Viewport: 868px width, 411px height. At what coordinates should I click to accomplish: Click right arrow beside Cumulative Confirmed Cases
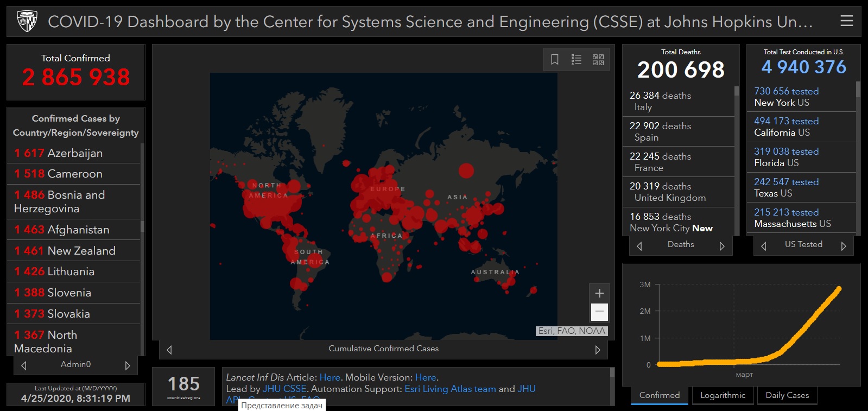(598, 350)
